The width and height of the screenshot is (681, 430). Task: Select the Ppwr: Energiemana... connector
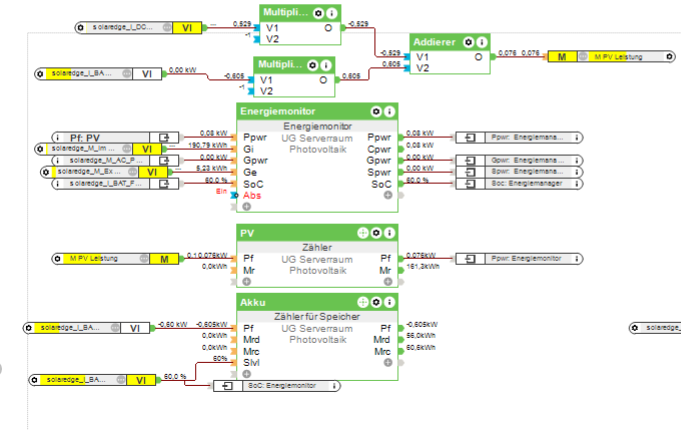(519, 138)
